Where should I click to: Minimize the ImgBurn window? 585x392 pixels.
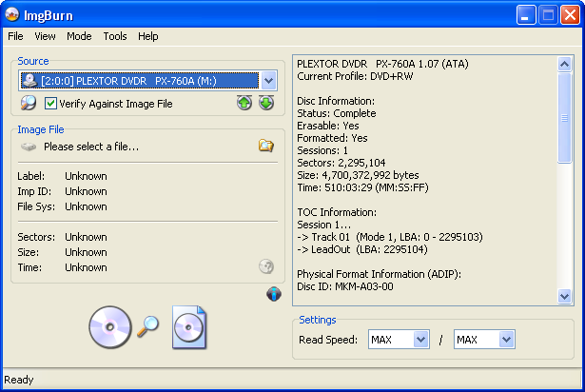526,15
